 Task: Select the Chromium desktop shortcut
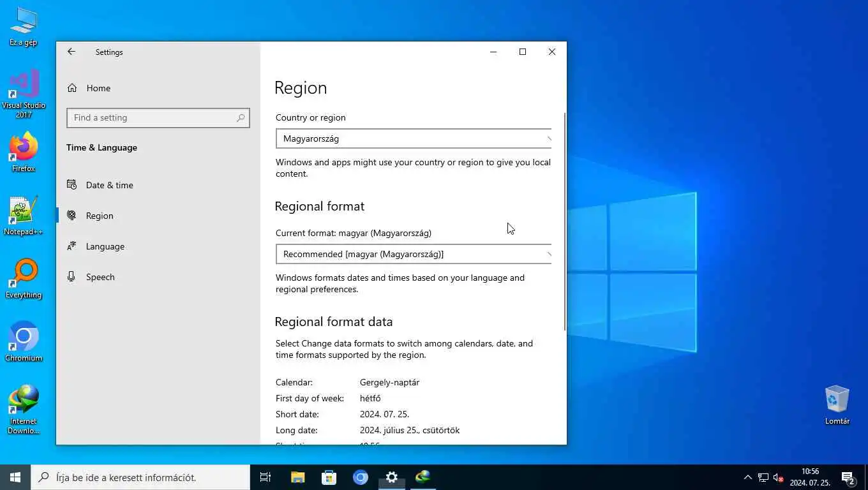24,342
